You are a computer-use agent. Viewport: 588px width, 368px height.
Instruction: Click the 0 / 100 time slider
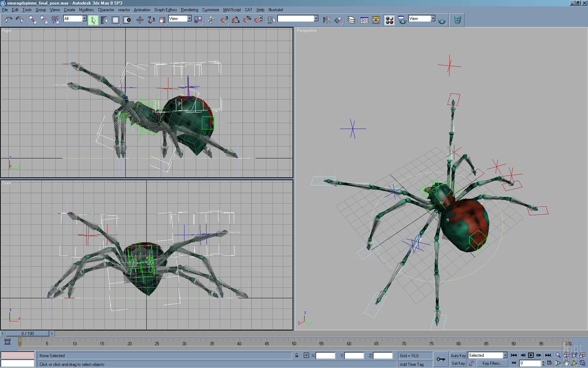(28, 334)
